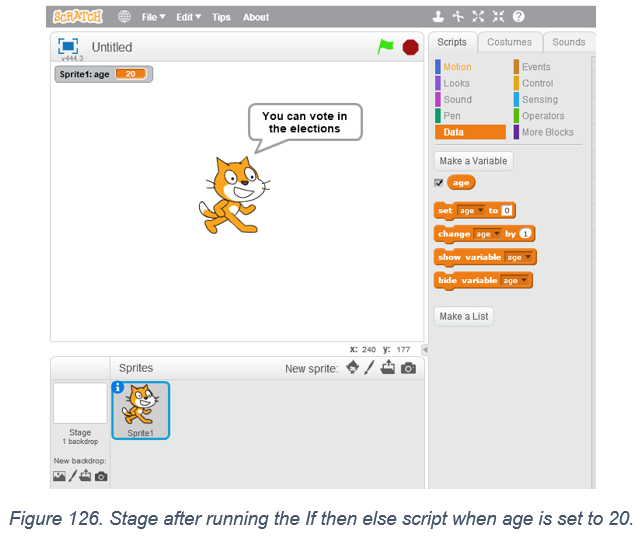Upload backdrop from file icon

pyautogui.click(x=85, y=476)
